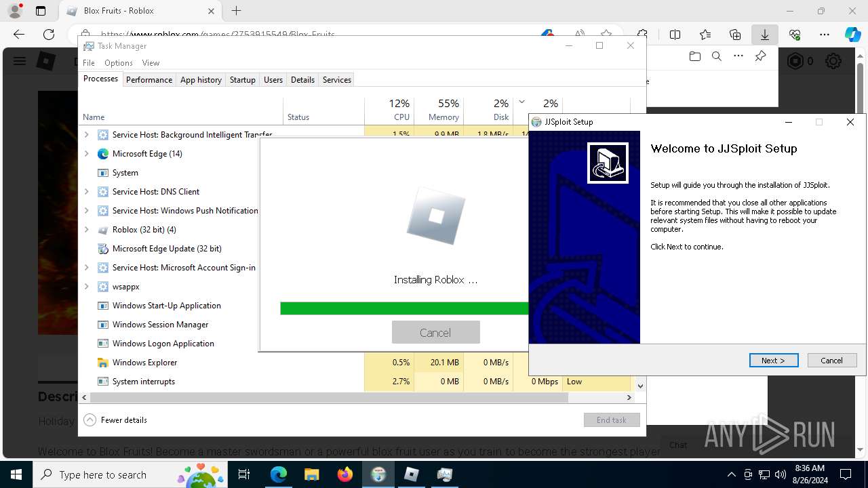Open Edge settings and more menu
Image resolution: width=868 pixels, height=488 pixels.
click(825, 35)
